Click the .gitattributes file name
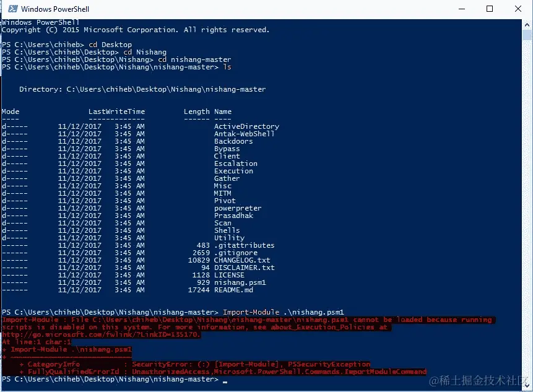The width and height of the screenshot is (533, 392). click(x=244, y=245)
